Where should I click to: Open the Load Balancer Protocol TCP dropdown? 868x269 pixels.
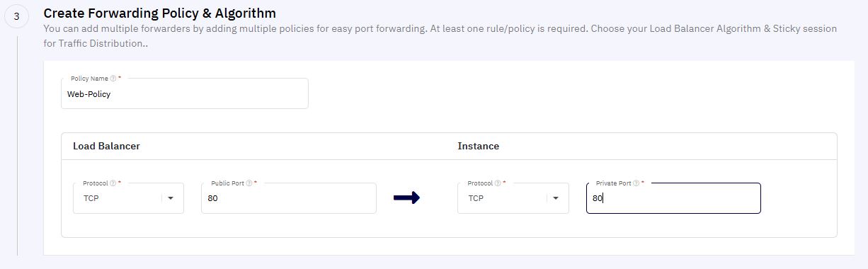pyautogui.click(x=128, y=198)
